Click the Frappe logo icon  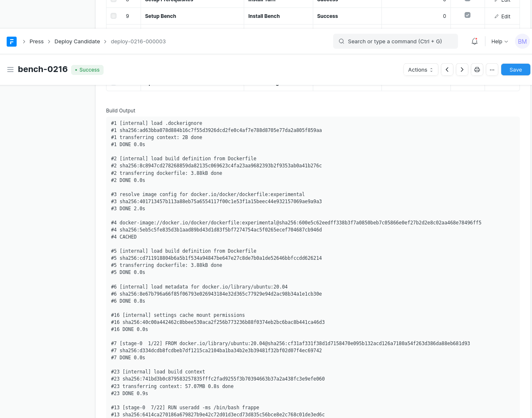(x=11, y=41)
